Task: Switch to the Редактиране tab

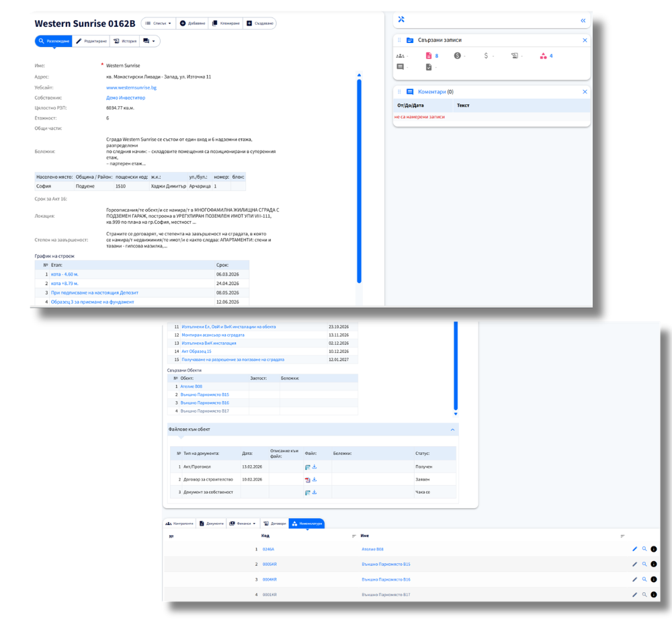Action: point(91,41)
